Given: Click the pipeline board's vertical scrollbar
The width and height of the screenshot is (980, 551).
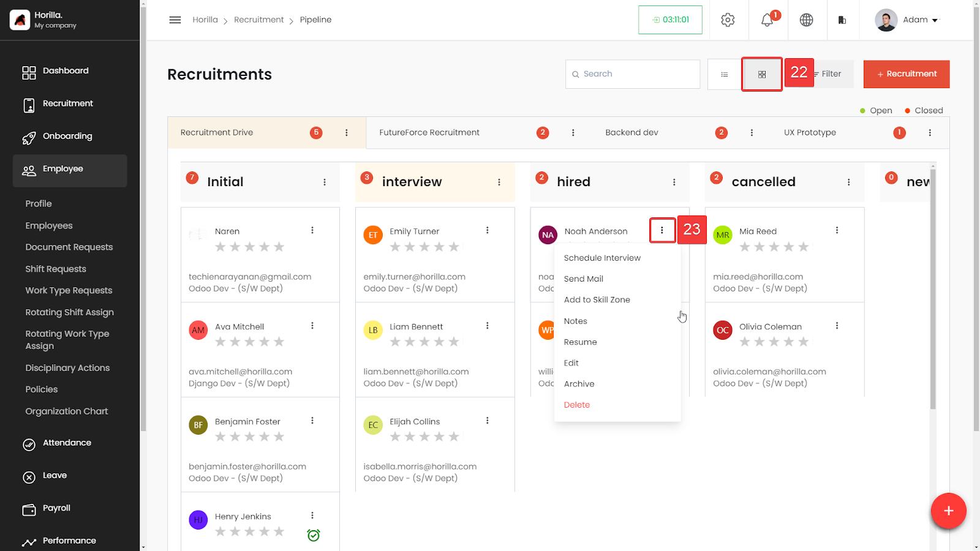Looking at the screenshot, I should pyautogui.click(x=933, y=288).
